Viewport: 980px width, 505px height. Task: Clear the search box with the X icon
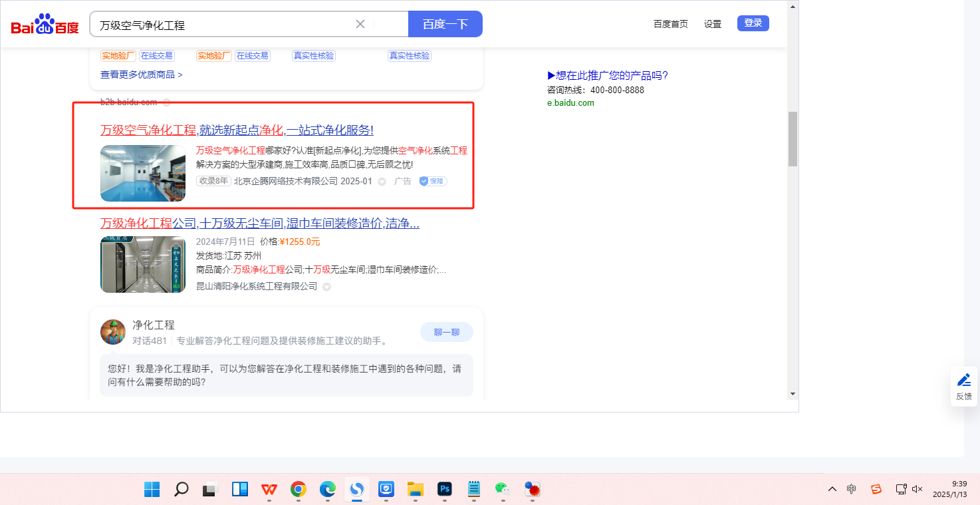(x=360, y=25)
